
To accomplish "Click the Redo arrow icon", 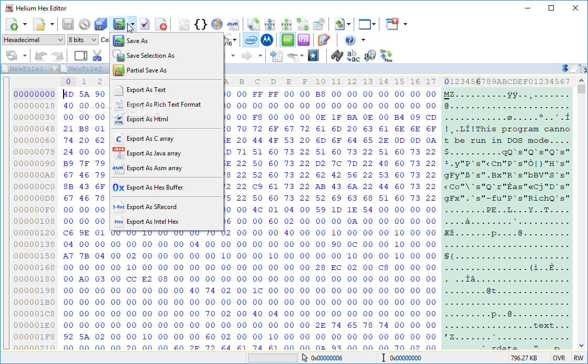I will click(x=57, y=56).
